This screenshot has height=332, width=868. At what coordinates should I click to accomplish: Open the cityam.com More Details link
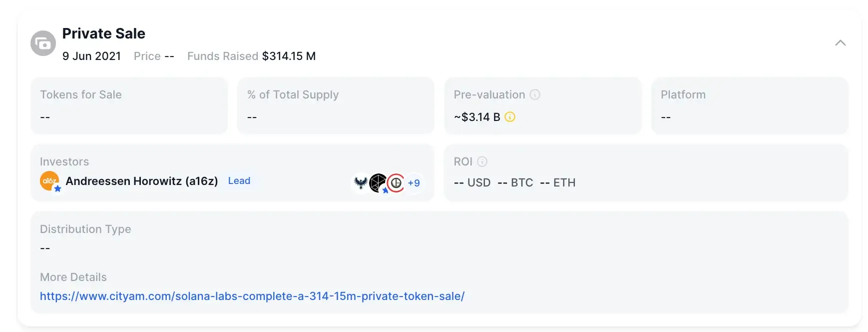pyautogui.click(x=252, y=296)
